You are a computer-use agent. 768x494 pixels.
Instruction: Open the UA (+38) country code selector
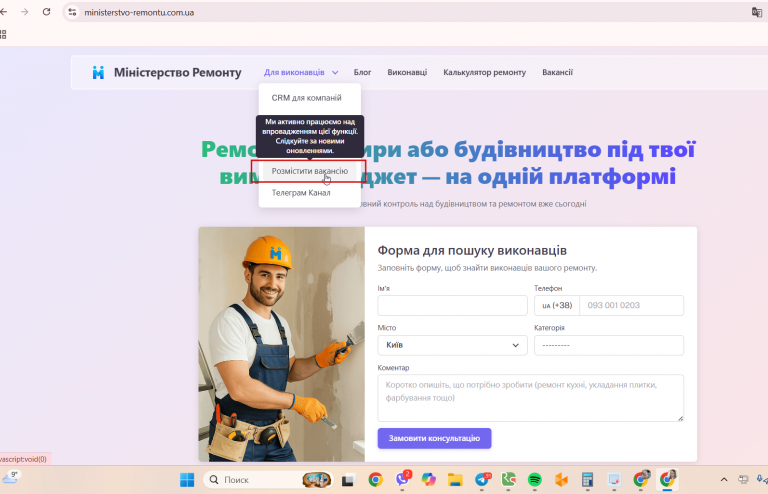pos(557,306)
